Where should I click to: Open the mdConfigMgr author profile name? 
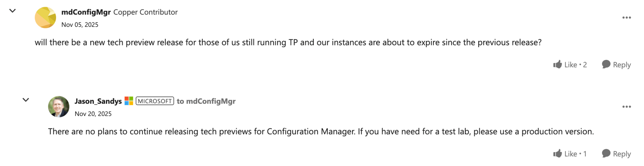(86, 12)
